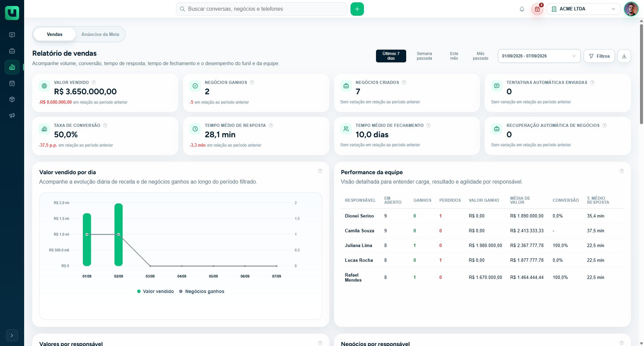The height and width of the screenshot is (346, 644).
Task: Click the green plus button near search
Action: pyautogui.click(x=357, y=9)
